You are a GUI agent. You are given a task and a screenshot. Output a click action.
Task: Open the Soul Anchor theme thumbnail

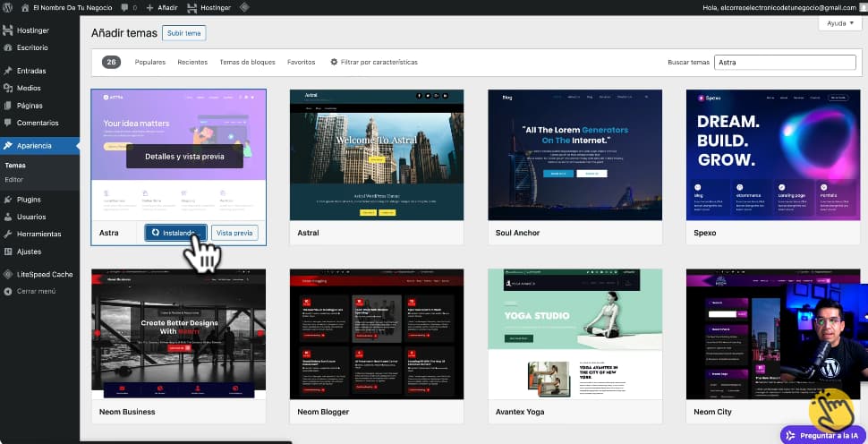click(575, 155)
